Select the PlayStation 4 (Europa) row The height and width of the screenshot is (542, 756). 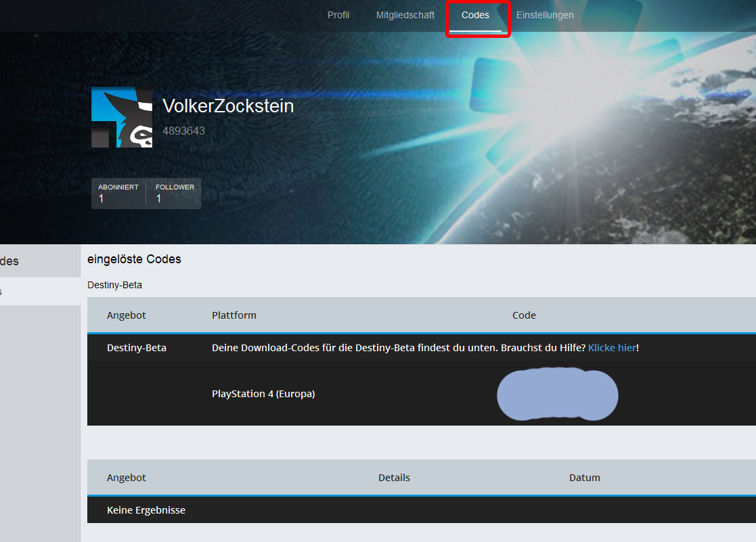422,394
